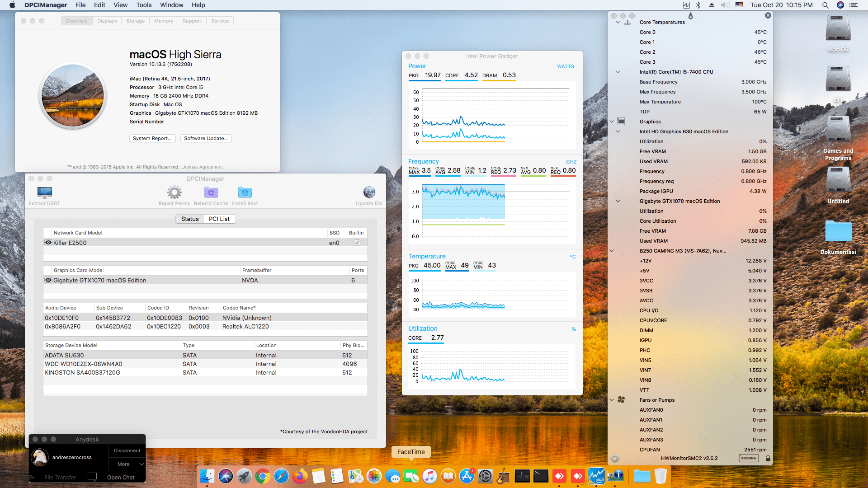Click the lock icon in HWMonitorSMC2
The image size is (868, 488).
[x=768, y=458]
